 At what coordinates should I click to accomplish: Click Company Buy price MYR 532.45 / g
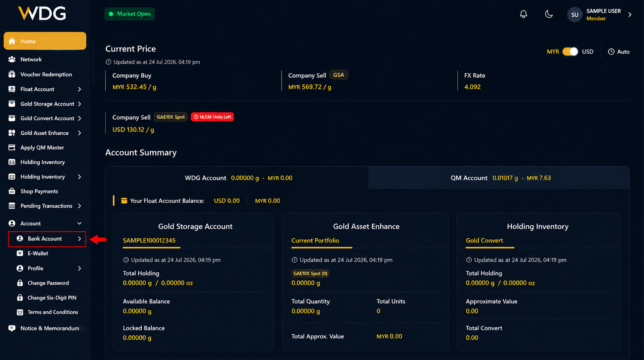coord(134,87)
